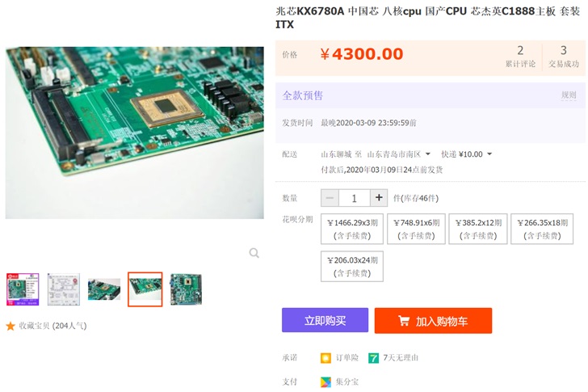The height and width of the screenshot is (392, 588).
Task: Select the first purple-bordered product thumbnail
Action: pos(23,289)
